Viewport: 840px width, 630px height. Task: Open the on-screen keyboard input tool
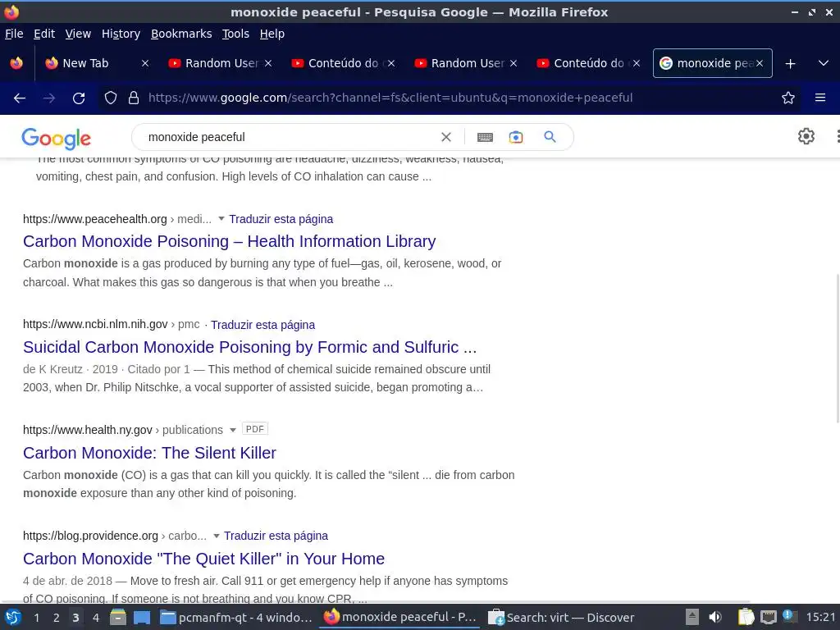tap(485, 138)
